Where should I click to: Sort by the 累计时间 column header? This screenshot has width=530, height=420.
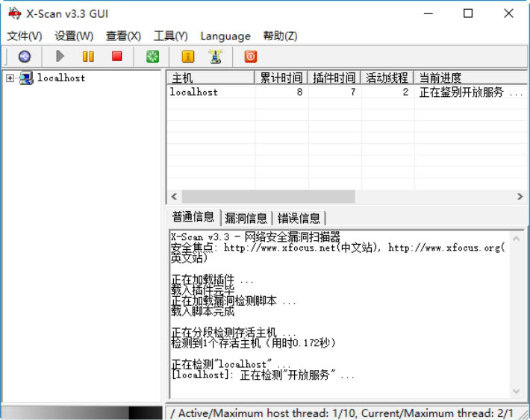281,78
